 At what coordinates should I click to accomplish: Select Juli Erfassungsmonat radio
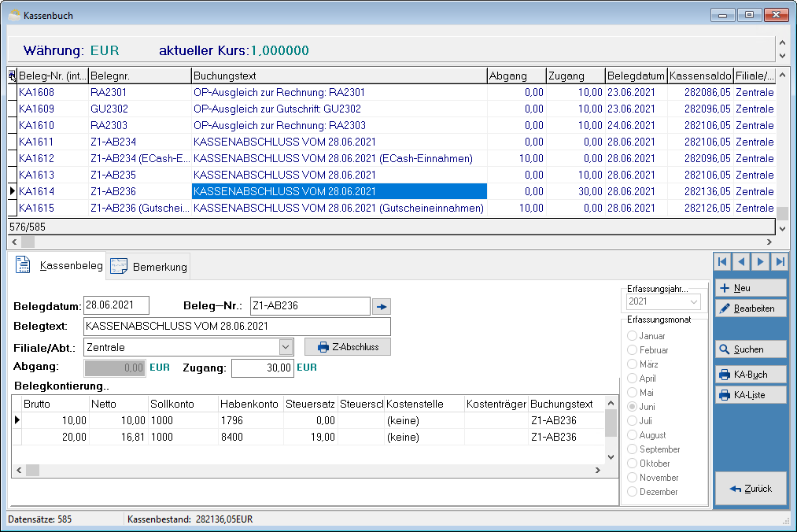pos(632,420)
